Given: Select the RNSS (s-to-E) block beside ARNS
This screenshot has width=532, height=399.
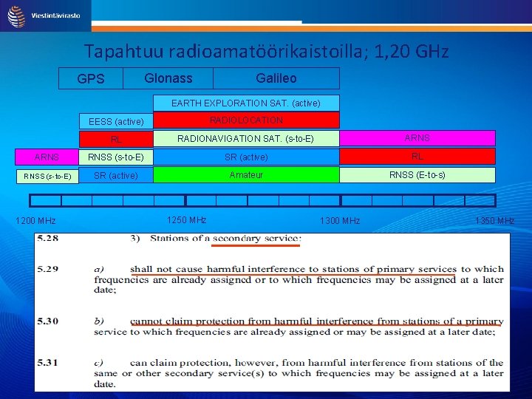Looking at the screenshot, I should [116, 157].
